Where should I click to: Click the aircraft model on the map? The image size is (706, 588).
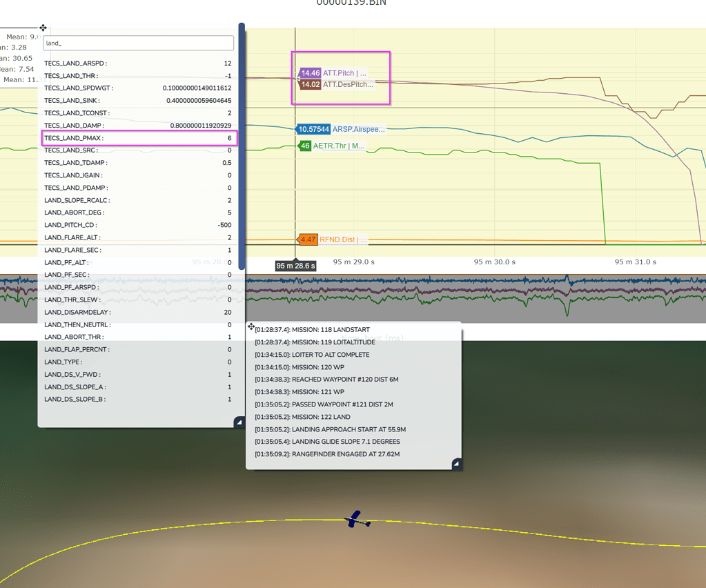click(x=355, y=520)
